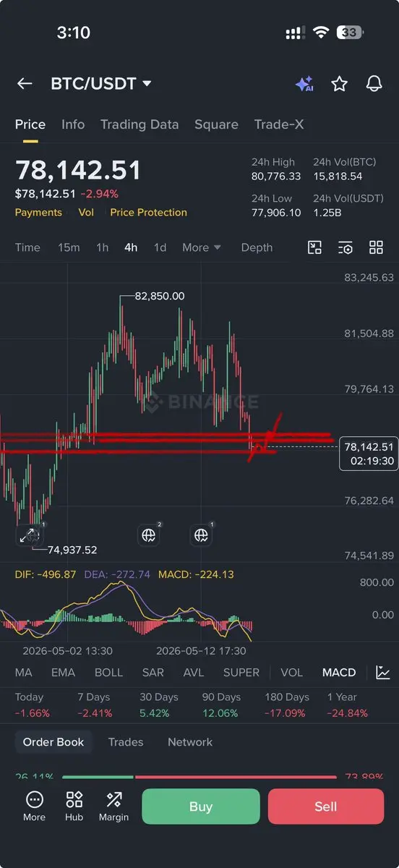Tap the 74,937.52 low price label
The height and width of the screenshot is (868, 399).
click(72, 550)
